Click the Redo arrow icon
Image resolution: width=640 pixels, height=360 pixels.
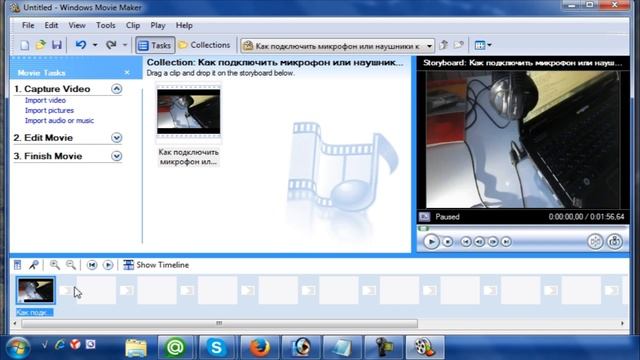[x=111, y=45]
